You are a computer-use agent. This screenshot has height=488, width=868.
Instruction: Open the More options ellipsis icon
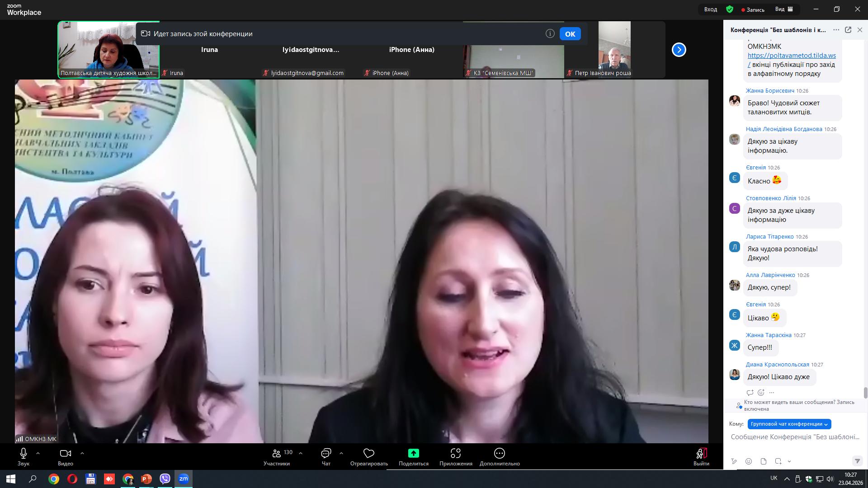point(500,453)
